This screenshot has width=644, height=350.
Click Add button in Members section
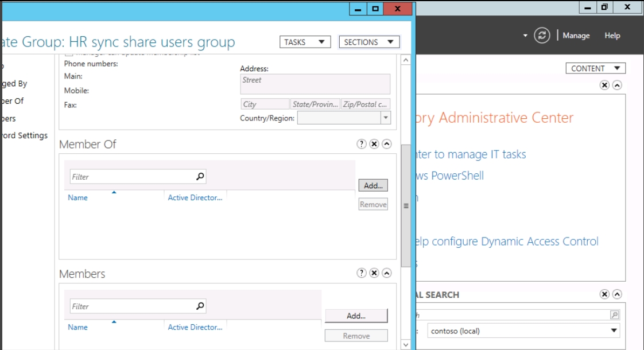coord(356,316)
